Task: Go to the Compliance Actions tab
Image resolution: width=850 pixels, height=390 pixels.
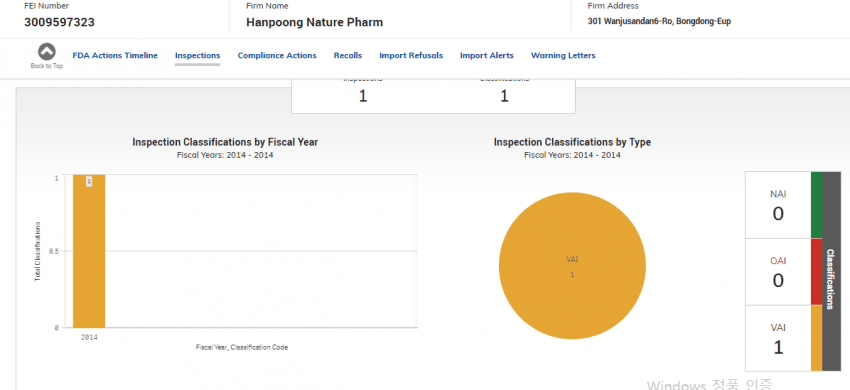Action: point(277,55)
